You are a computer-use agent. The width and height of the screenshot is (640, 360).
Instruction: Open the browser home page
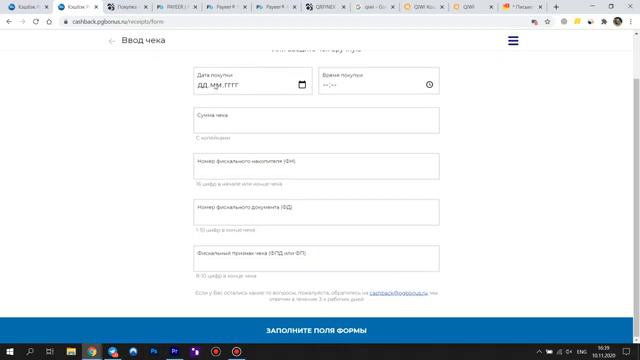coord(49,22)
